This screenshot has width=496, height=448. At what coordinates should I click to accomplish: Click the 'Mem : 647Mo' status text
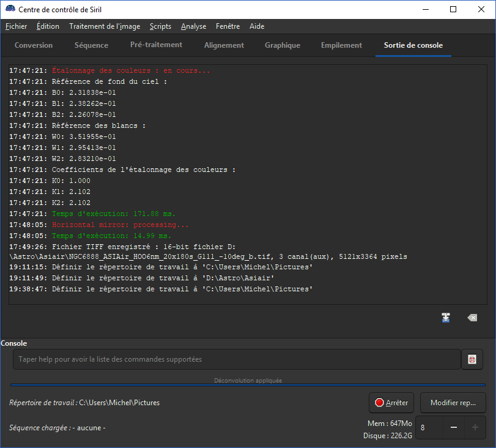click(390, 424)
